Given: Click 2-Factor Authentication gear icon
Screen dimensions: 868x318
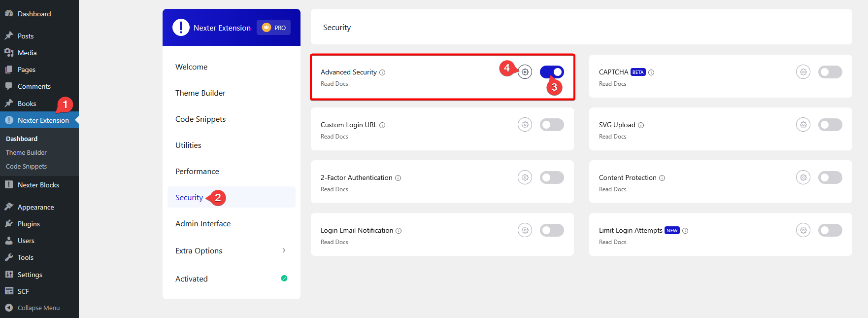Looking at the screenshot, I should click(x=525, y=177).
